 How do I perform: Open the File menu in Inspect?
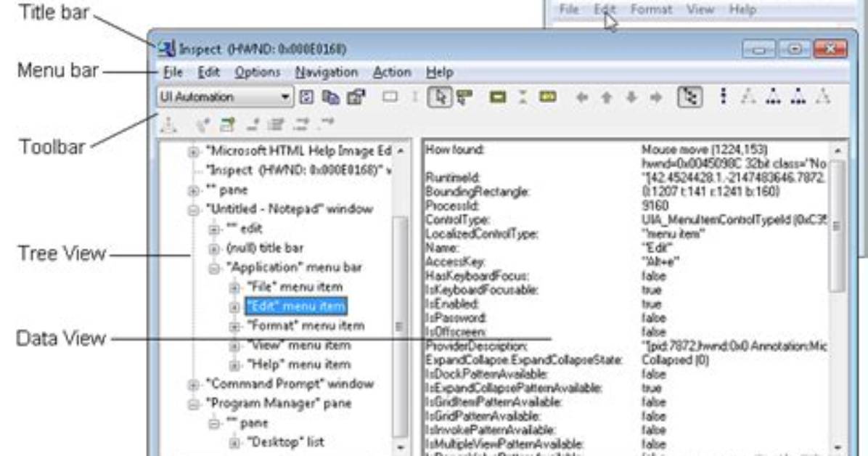click(173, 72)
